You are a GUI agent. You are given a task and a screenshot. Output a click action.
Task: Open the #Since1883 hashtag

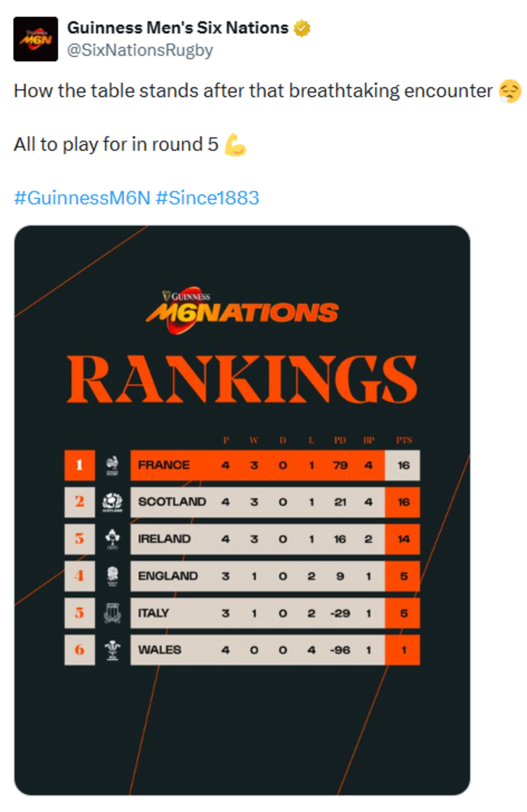(207, 198)
